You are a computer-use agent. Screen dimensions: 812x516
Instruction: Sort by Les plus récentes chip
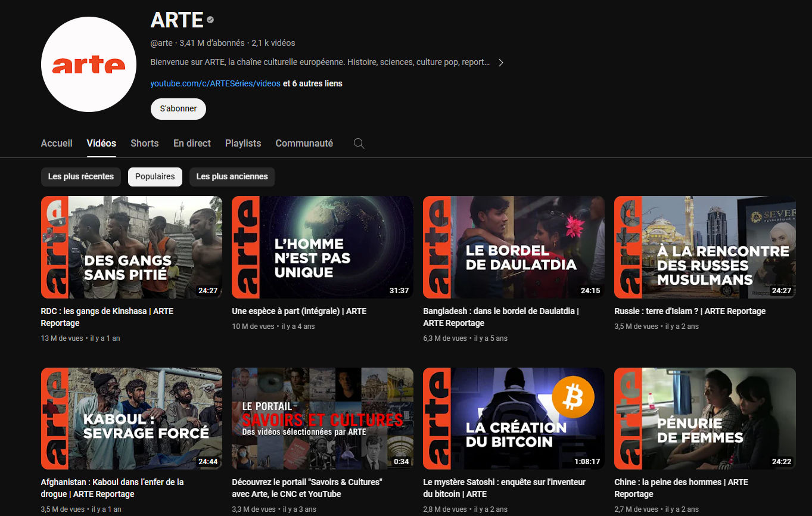pyautogui.click(x=81, y=177)
